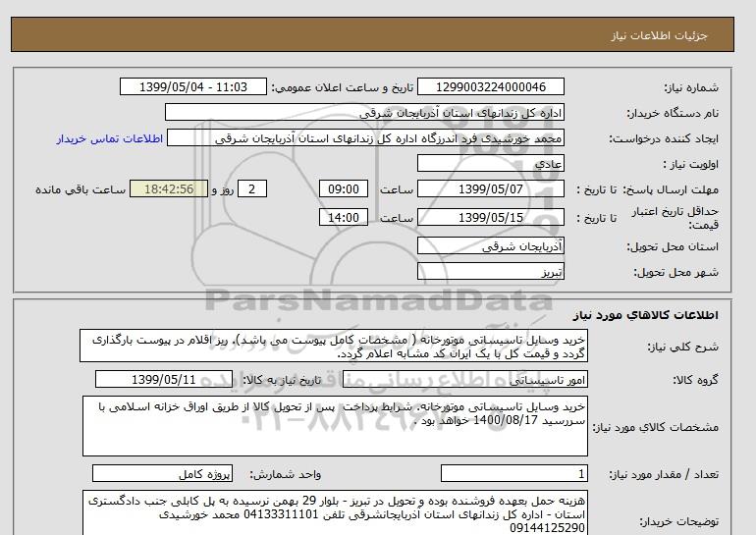The image size is (756, 535).
Task: Click the remaining time counter 18:42:56
Action: tap(169, 188)
